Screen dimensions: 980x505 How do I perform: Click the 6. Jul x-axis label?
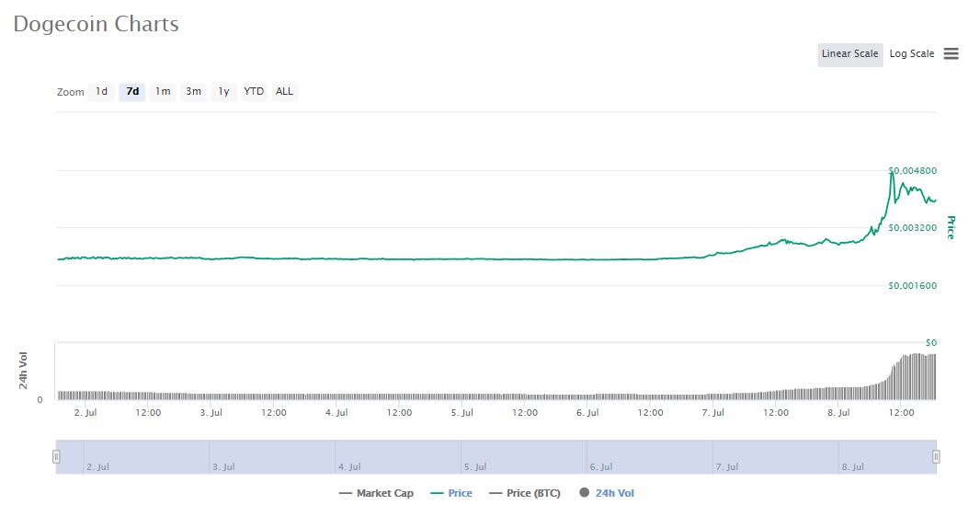(587, 412)
